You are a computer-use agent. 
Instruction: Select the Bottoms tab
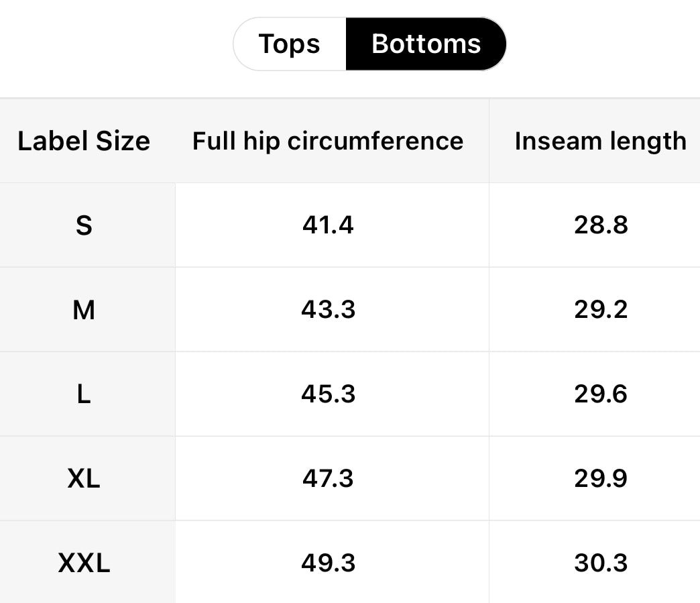(x=426, y=44)
